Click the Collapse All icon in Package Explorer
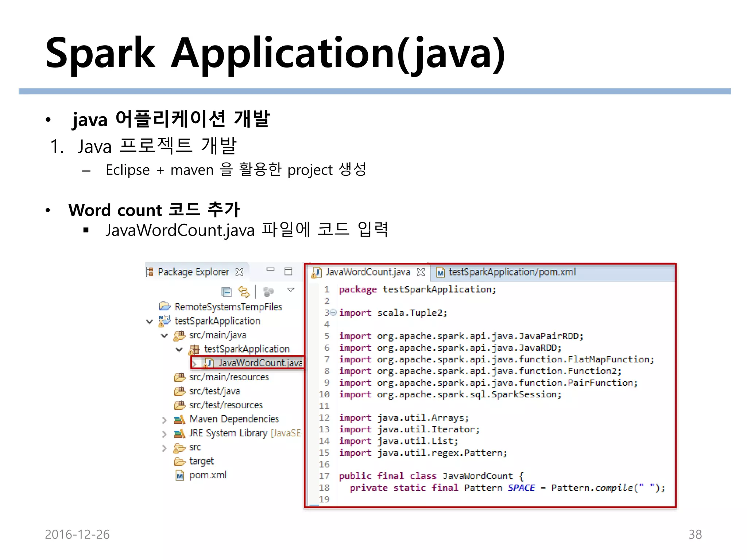The height and width of the screenshot is (560, 747). pyautogui.click(x=227, y=292)
